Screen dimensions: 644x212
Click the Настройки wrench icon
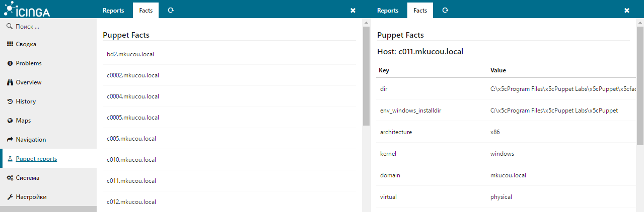[x=10, y=197]
